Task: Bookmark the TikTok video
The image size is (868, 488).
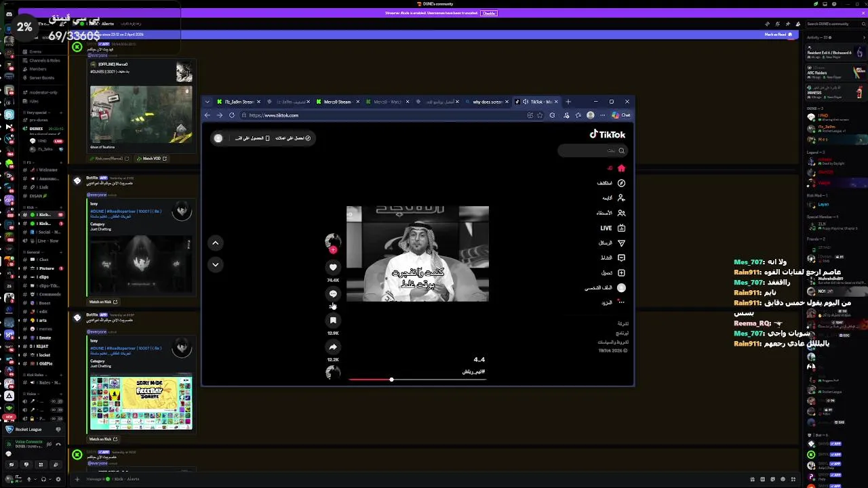Action: tap(333, 320)
